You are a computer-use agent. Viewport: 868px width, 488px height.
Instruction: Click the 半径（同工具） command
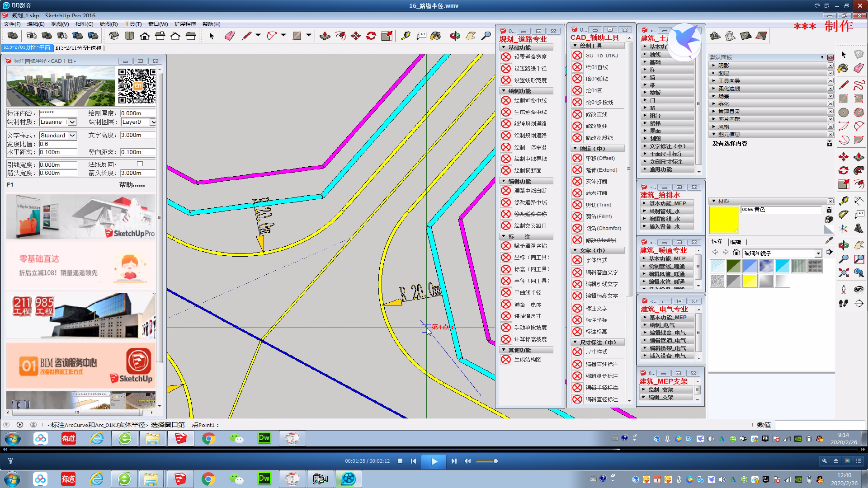(x=532, y=281)
